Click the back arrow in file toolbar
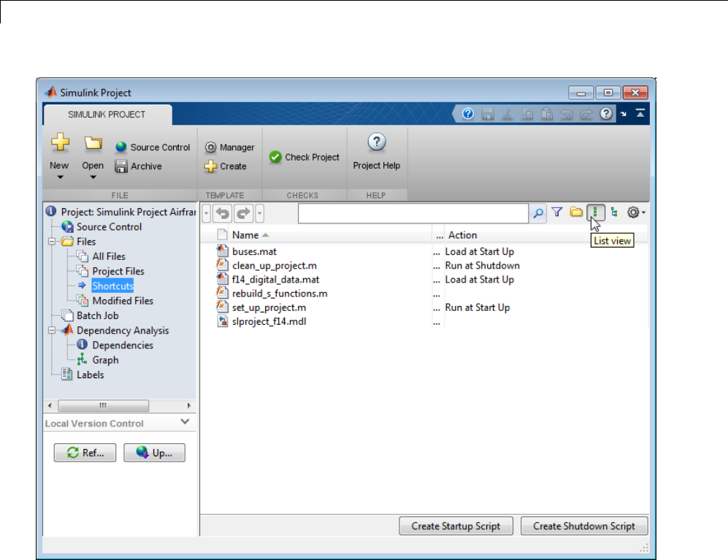 pyautogui.click(x=223, y=214)
